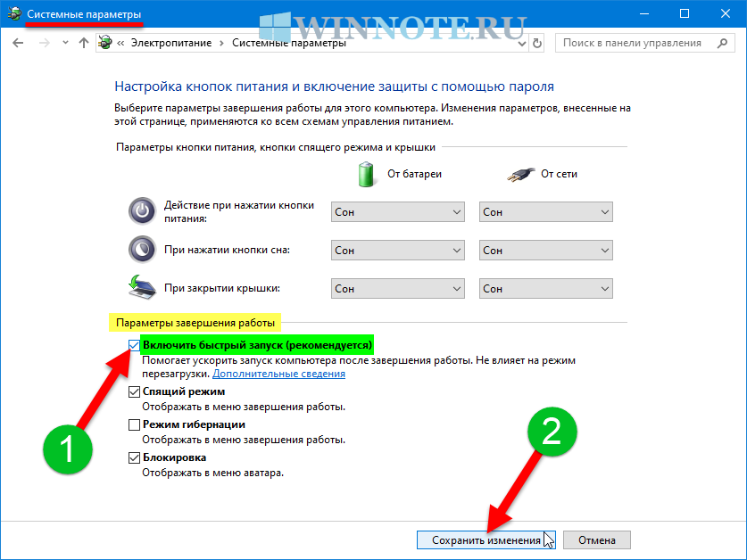Click the При нажатии кнопки сна label

(228, 250)
